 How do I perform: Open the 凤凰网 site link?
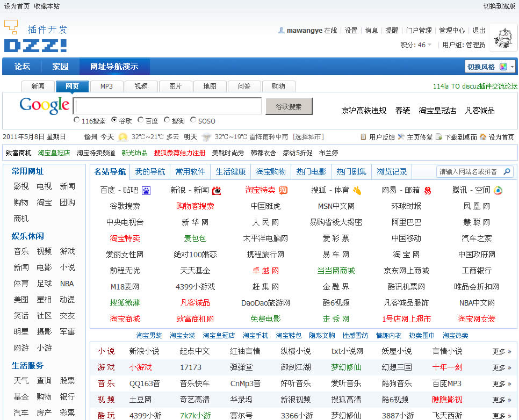point(477,206)
